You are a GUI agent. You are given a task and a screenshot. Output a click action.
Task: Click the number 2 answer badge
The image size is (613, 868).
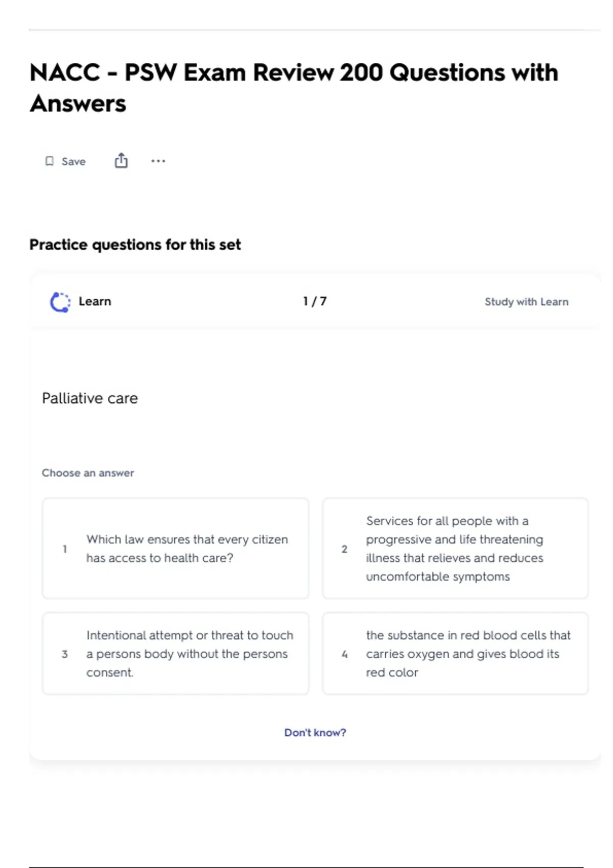point(344,549)
